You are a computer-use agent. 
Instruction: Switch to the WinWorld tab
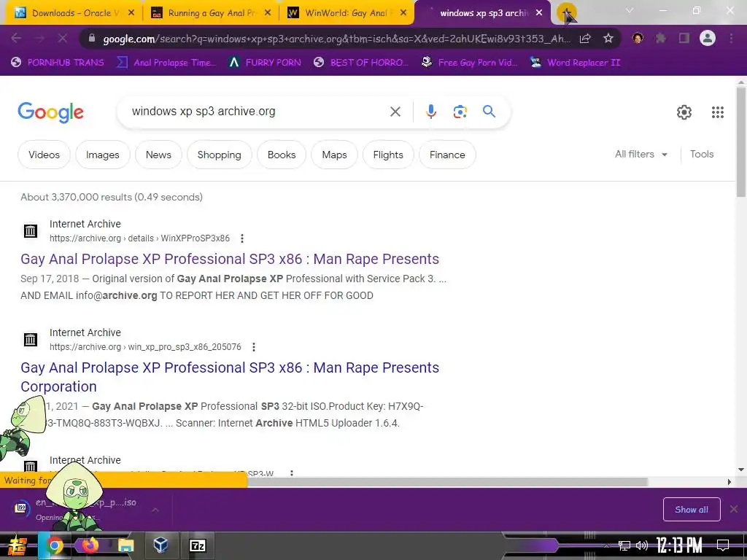(x=348, y=13)
